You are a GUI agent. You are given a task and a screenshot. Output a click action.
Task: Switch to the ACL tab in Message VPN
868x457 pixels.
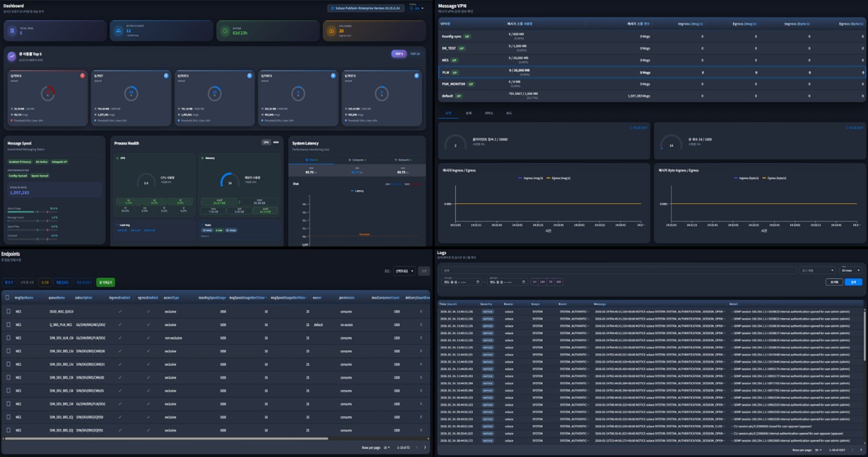click(509, 114)
